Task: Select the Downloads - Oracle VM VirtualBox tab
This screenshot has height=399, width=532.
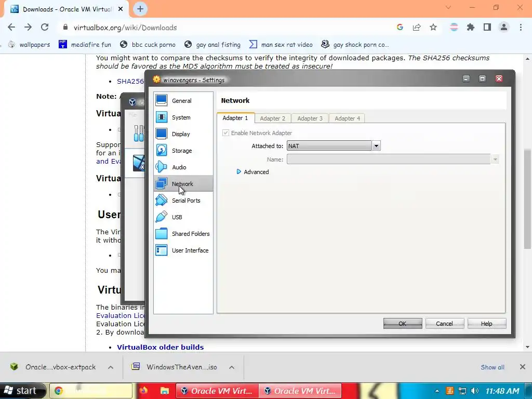Action: click(66, 9)
